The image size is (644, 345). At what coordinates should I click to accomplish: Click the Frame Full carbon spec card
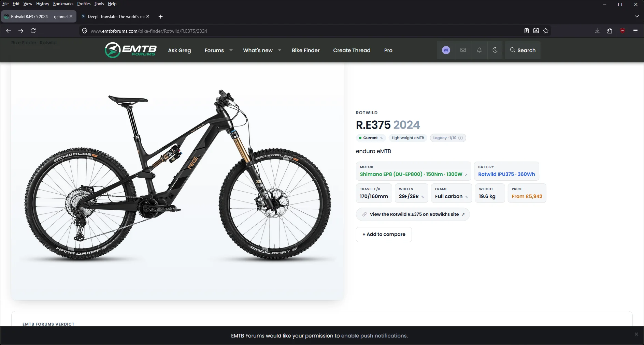(x=452, y=193)
